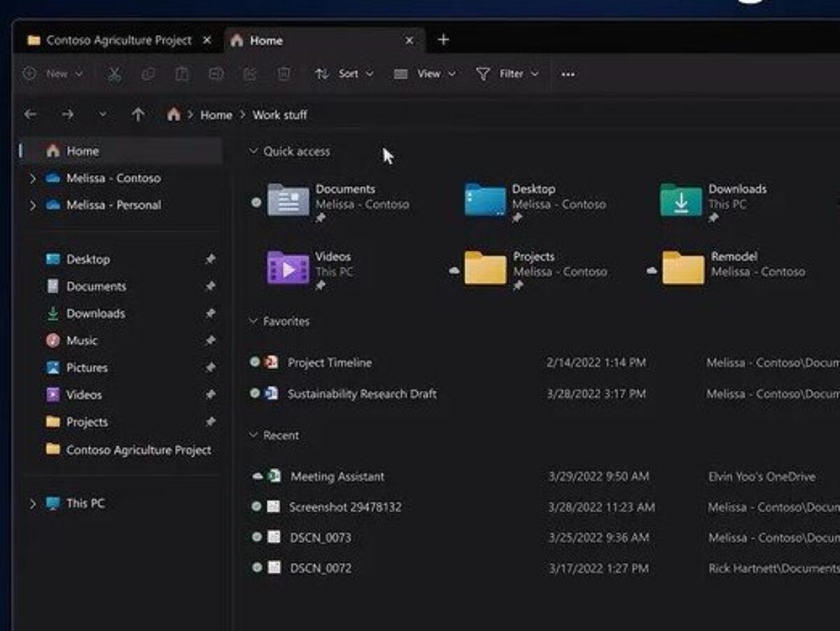
Task: Click the Music icon in the navigation pane
Action: point(52,340)
